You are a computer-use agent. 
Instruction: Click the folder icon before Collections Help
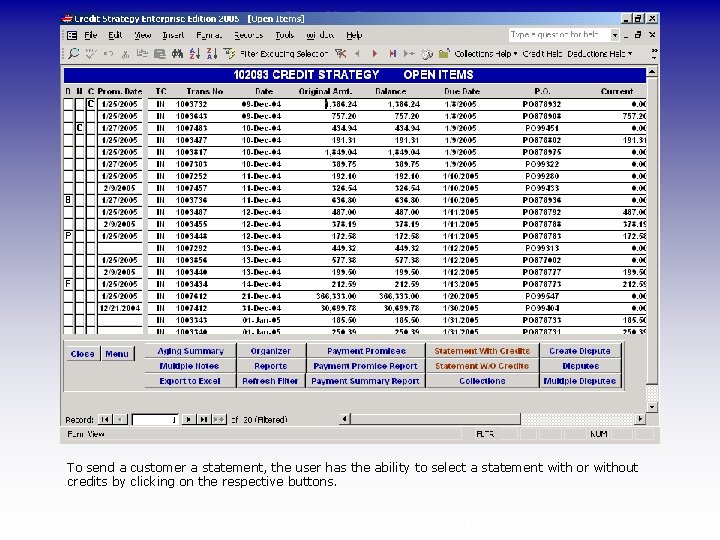click(444, 54)
